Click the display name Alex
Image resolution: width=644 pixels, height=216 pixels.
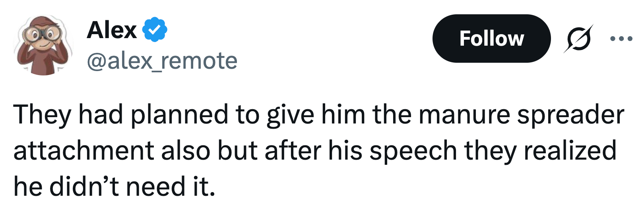(x=112, y=30)
